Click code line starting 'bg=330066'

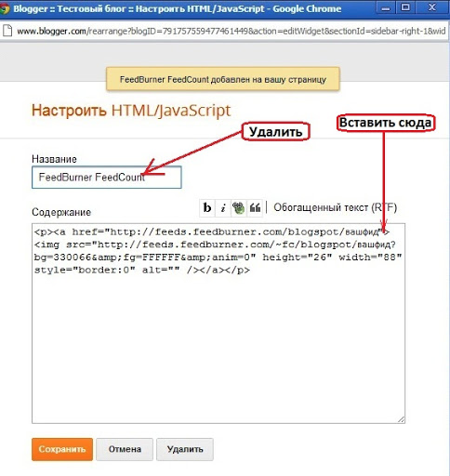tap(218, 258)
